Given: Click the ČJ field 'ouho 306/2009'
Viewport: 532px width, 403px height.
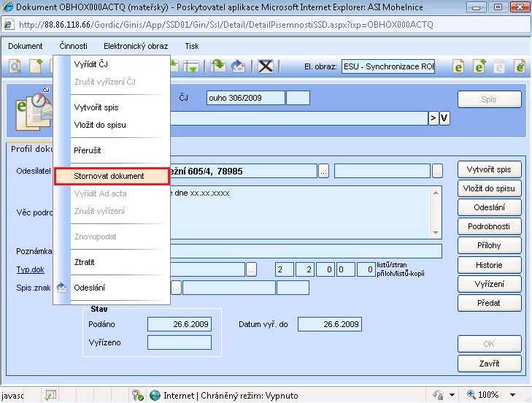Looking at the screenshot, I should point(246,98).
